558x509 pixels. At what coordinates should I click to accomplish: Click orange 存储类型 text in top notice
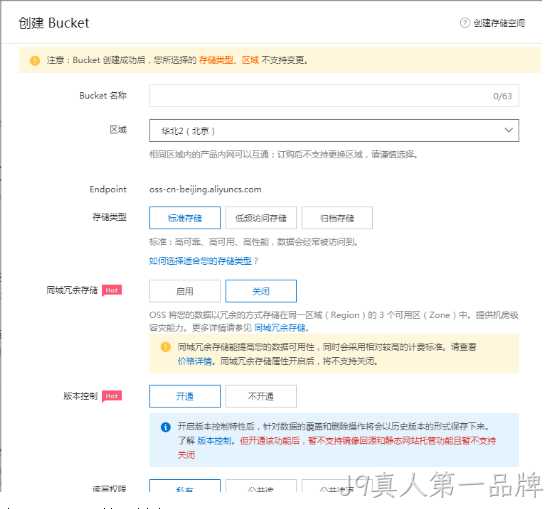pos(216,61)
